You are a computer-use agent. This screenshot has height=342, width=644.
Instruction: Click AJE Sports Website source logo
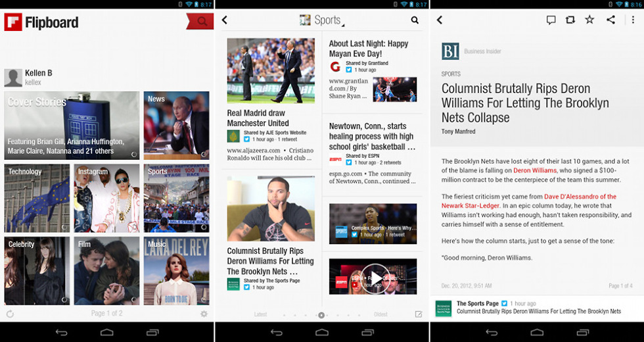[x=233, y=136]
